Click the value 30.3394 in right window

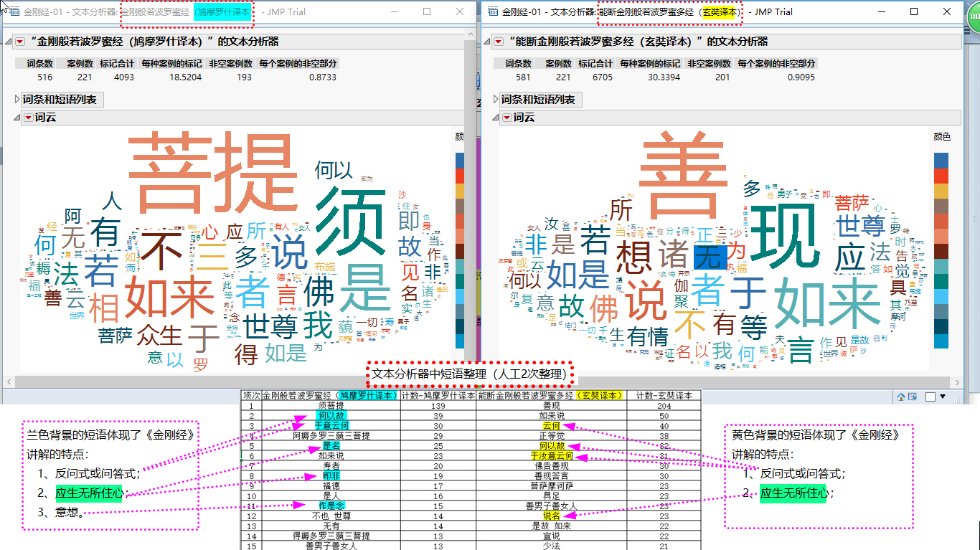tap(664, 77)
